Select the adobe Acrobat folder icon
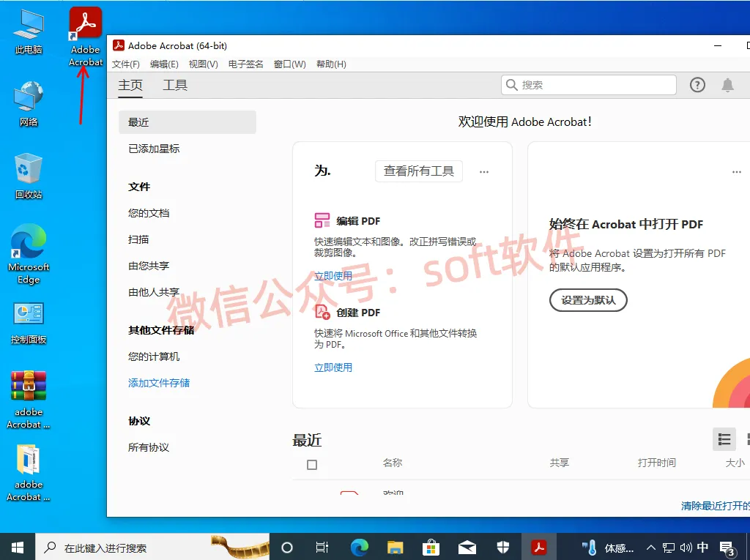Image resolution: width=750 pixels, height=560 pixels. [29, 460]
